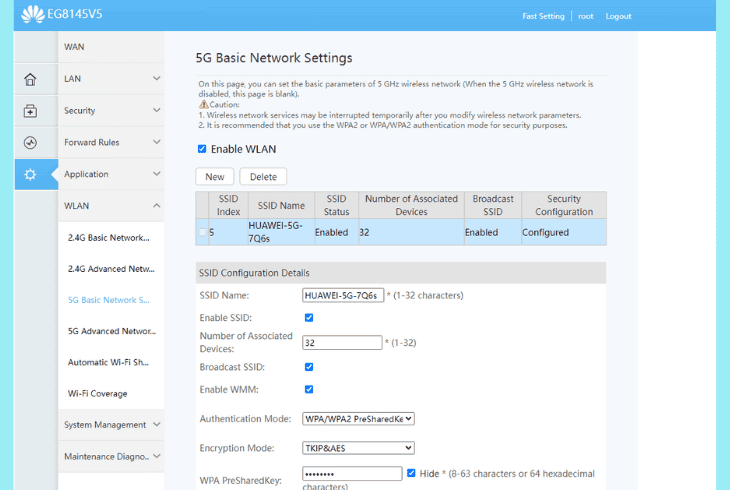The image size is (730, 490).
Task: Click the WPA PreSharedKey password field
Action: click(x=352, y=474)
